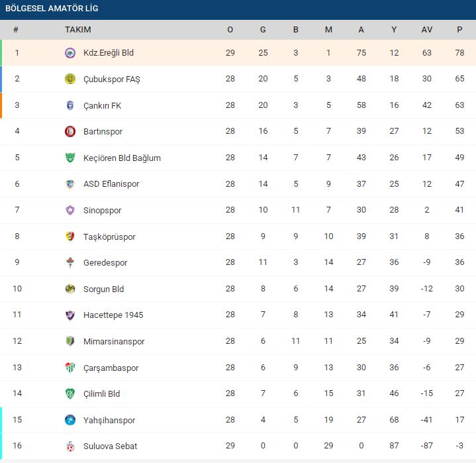Viewport: 476px width, 463px height.
Task: Open the Sorgun Bld team page
Action: 103,289
